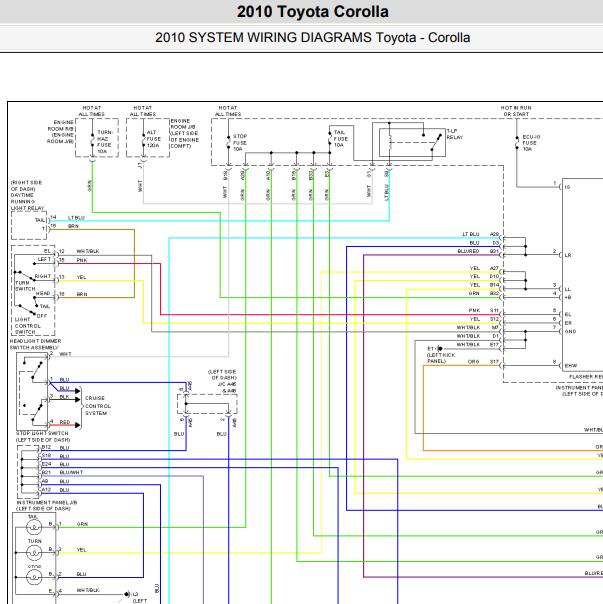Image resolution: width=603 pixels, height=604 pixels.
Task: Click the T-LP relay symbol
Action: click(x=412, y=143)
